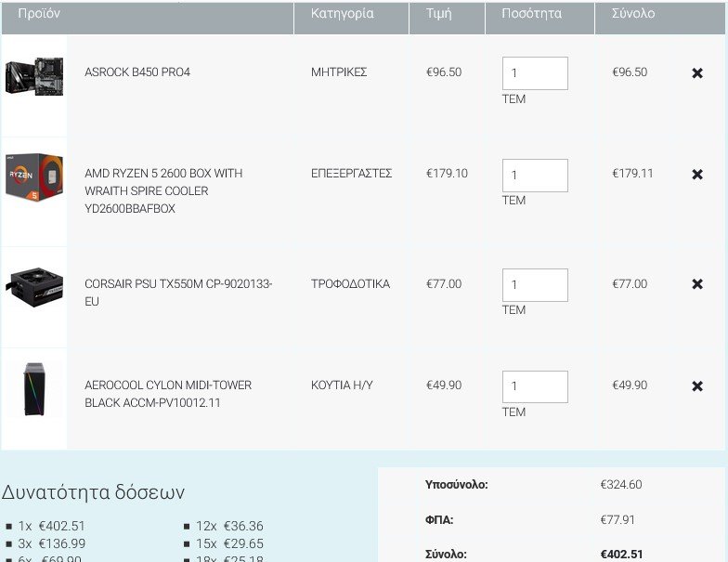Remove ASROCK B450 PRO4 from cart
728x562 pixels.
tap(696, 72)
